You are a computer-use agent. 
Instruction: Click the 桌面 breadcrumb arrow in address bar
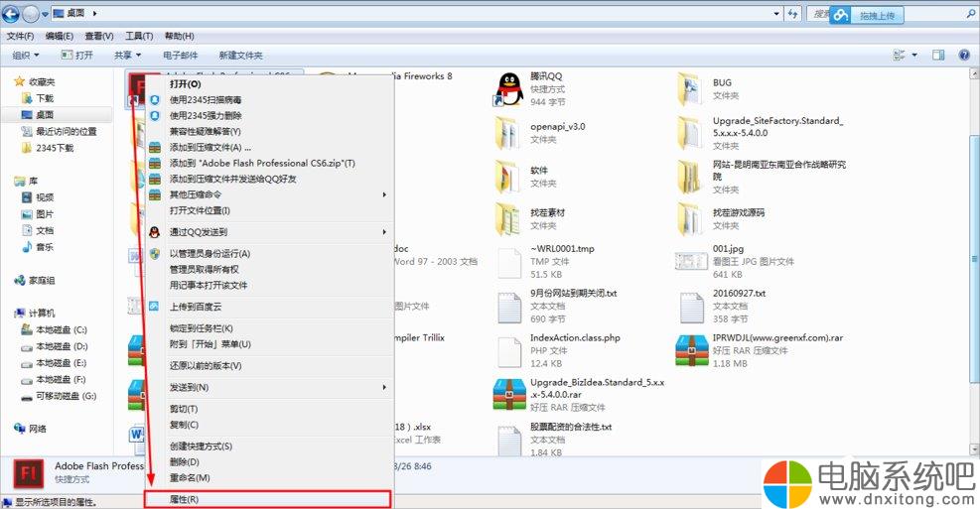click(x=95, y=13)
